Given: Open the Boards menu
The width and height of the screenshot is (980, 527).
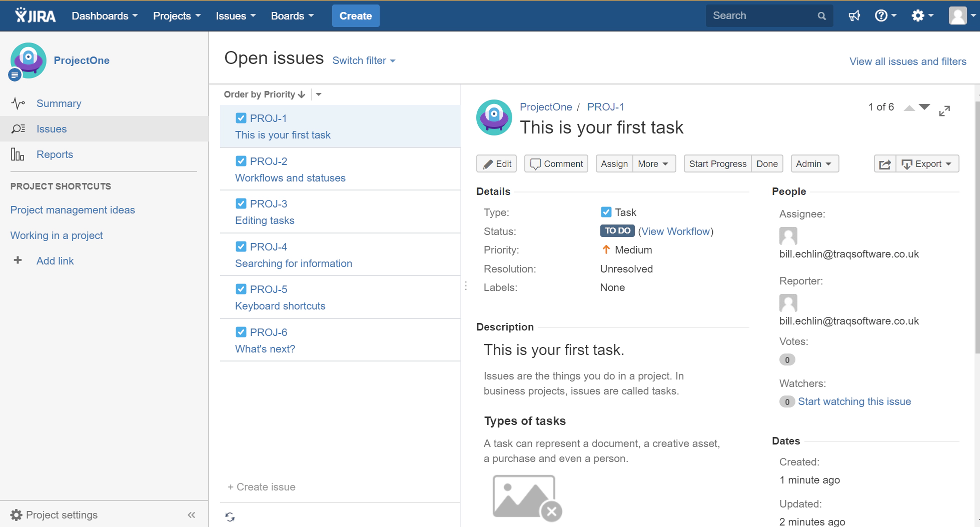Looking at the screenshot, I should (292, 15).
